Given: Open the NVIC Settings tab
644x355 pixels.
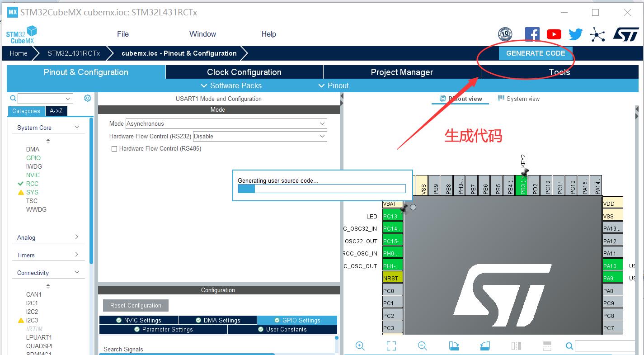Looking at the screenshot, I should [x=139, y=320].
